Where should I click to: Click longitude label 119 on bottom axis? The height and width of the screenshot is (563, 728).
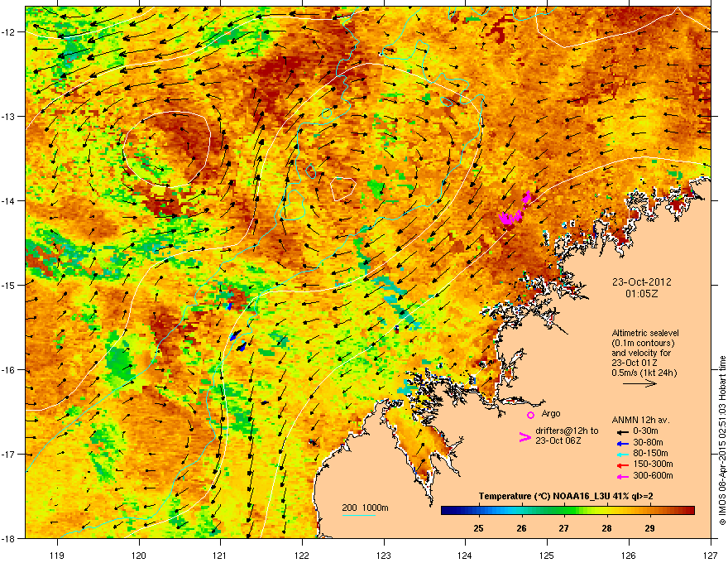57,555
